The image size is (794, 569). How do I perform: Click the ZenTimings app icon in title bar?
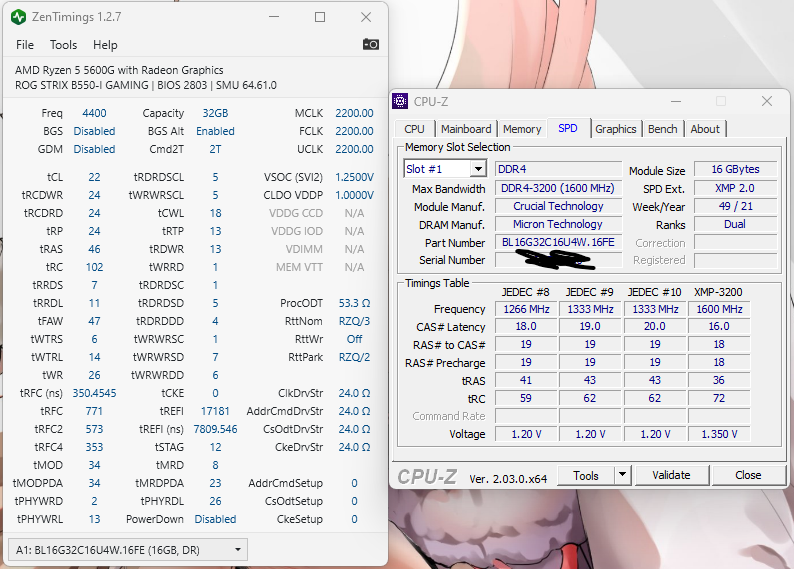[19, 17]
